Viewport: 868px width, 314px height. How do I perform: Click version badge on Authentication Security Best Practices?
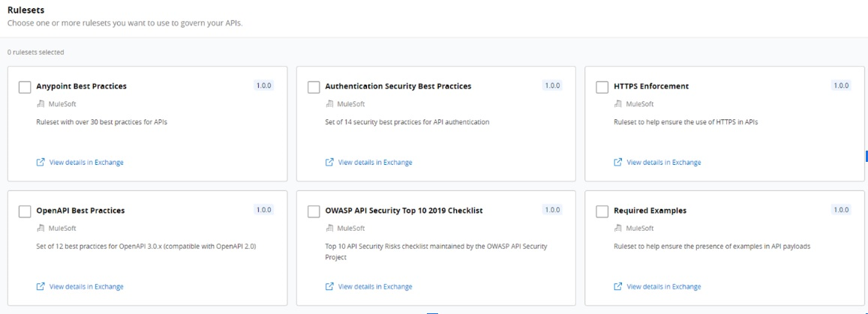[552, 85]
